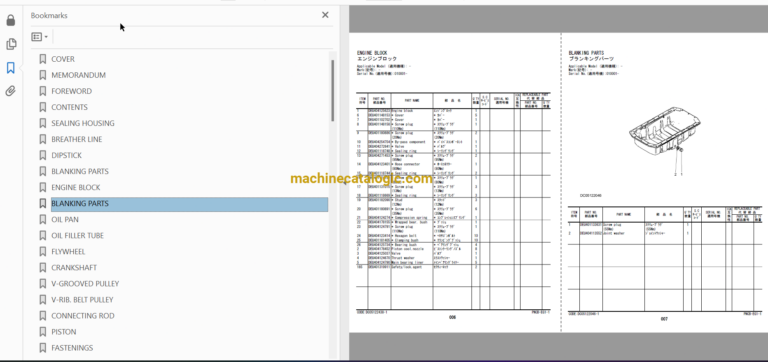
Task: Open the attachments paperclip icon
Action: [x=11, y=91]
